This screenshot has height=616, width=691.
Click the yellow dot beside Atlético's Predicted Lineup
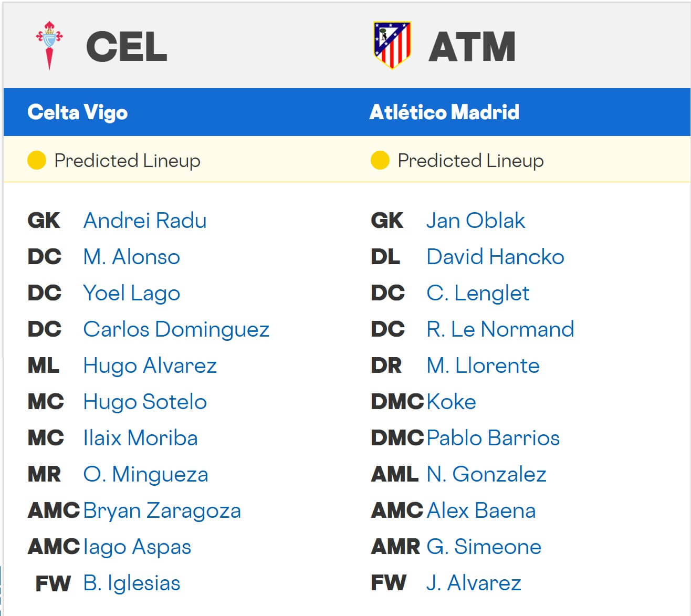(x=380, y=160)
